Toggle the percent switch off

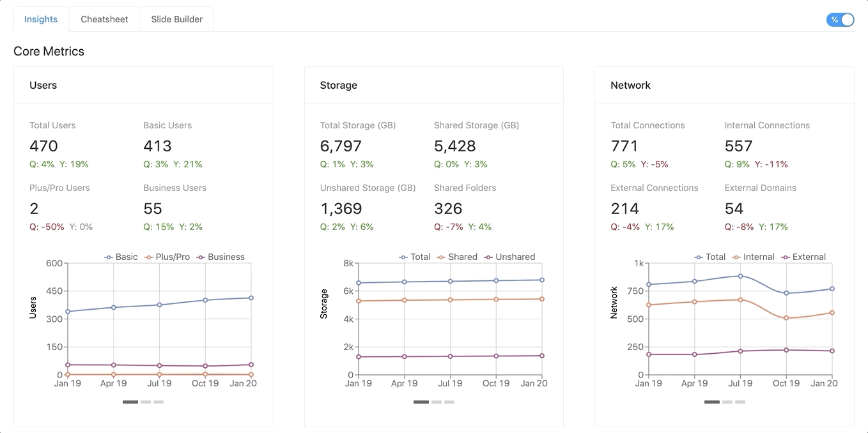tap(840, 20)
